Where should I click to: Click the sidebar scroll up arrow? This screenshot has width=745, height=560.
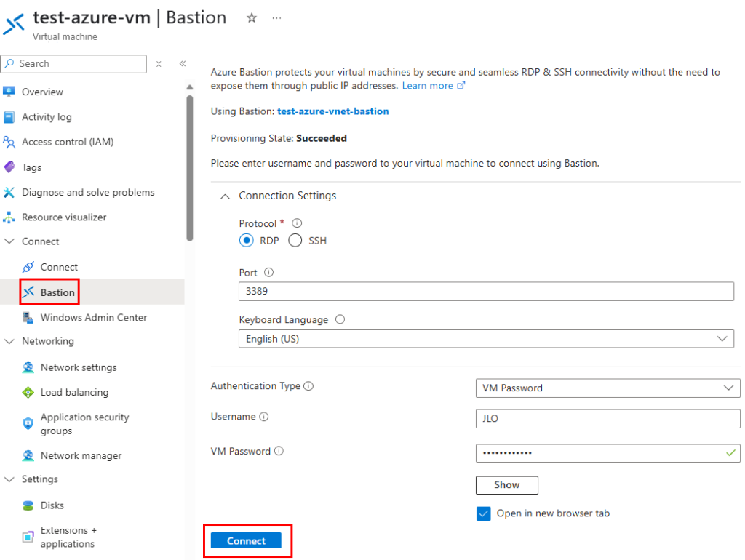click(190, 87)
